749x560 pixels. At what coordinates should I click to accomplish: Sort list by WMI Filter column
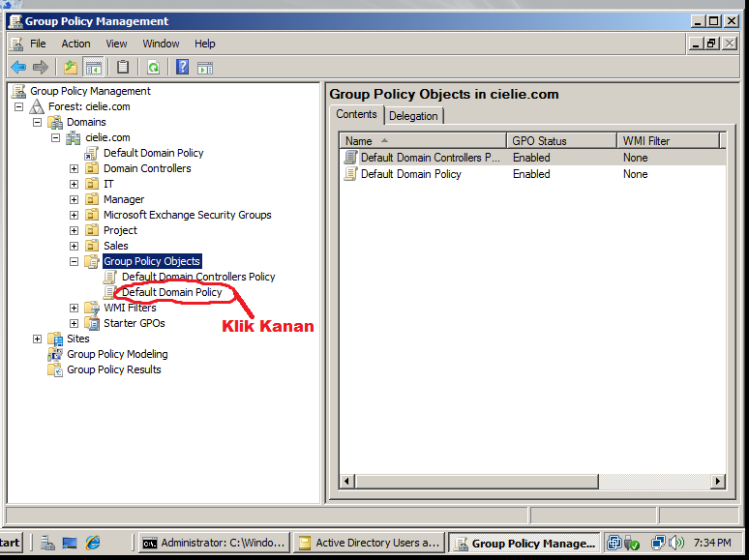[x=669, y=141]
